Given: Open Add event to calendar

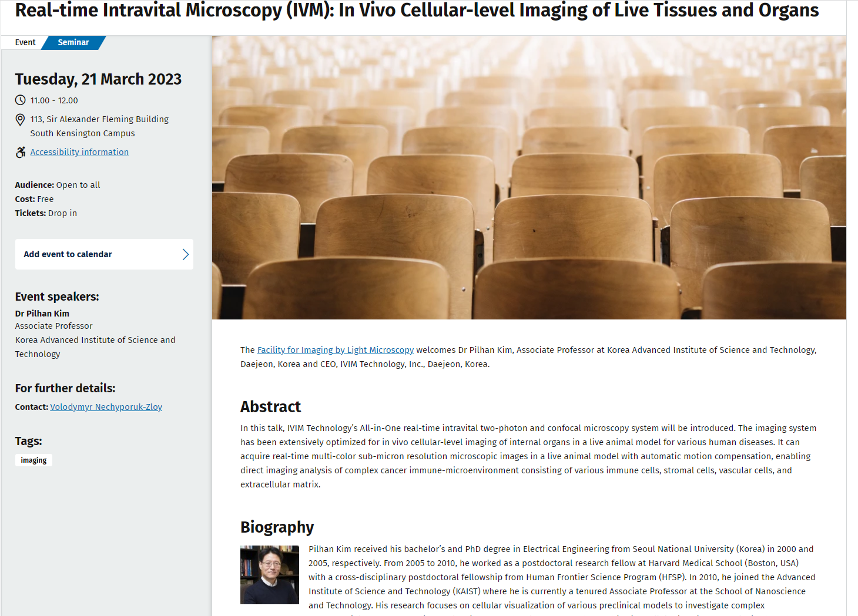Looking at the screenshot, I should [x=104, y=254].
